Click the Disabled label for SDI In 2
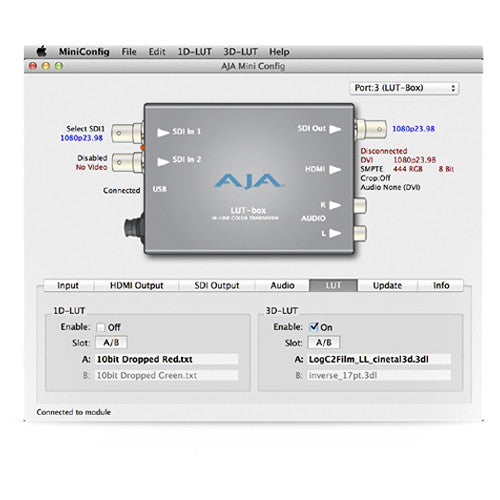500x500 pixels. [92, 158]
